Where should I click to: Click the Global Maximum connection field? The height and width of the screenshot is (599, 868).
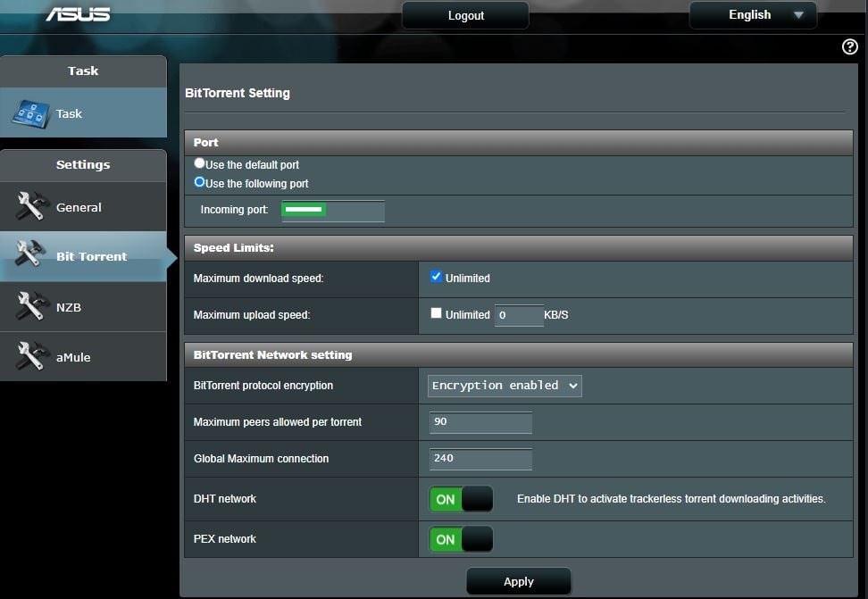[x=480, y=459]
